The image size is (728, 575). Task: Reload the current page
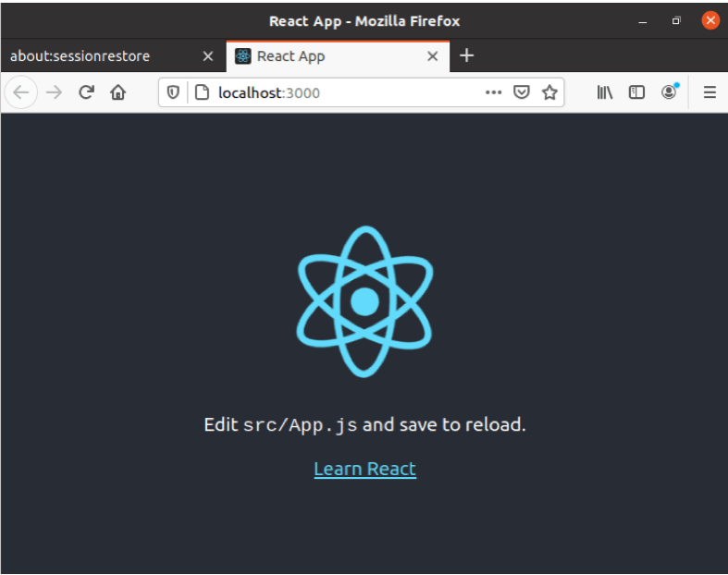tap(86, 92)
